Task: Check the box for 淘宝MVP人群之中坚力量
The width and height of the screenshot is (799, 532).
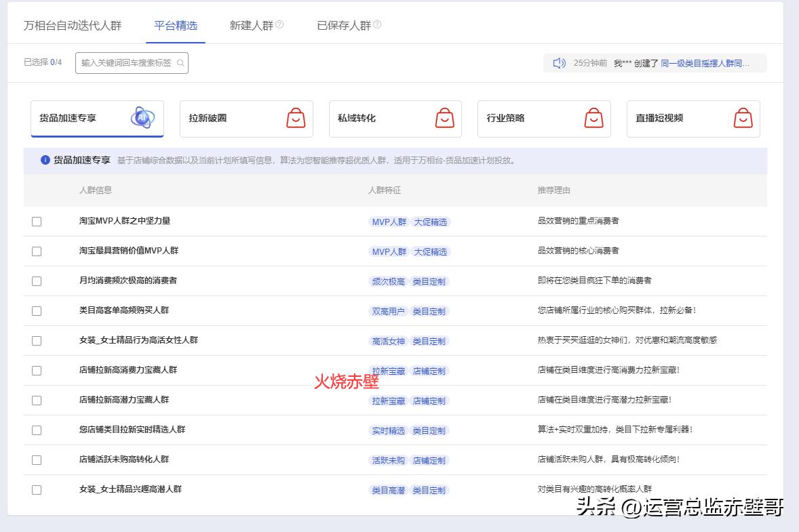Action: coord(36,221)
